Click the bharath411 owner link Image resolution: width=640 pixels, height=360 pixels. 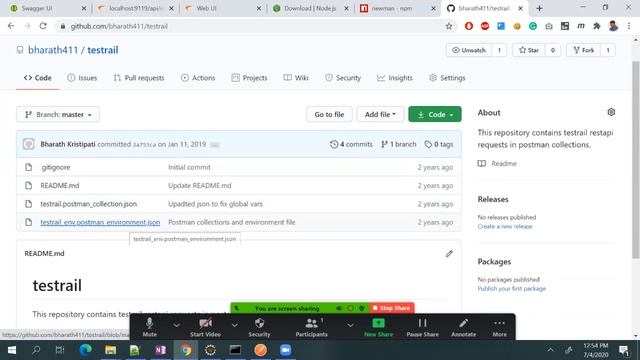pos(53,50)
